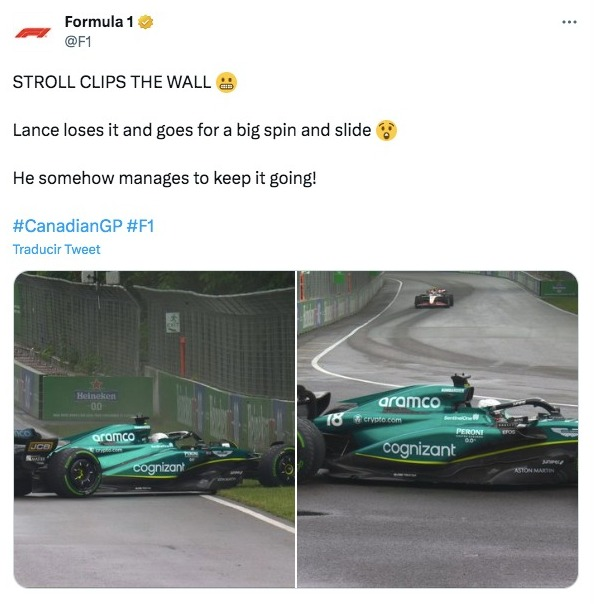Screen dimensions: 595x604
Task: Click the number 18 on the car
Action: pyautogui.click(x=334, y=419)
